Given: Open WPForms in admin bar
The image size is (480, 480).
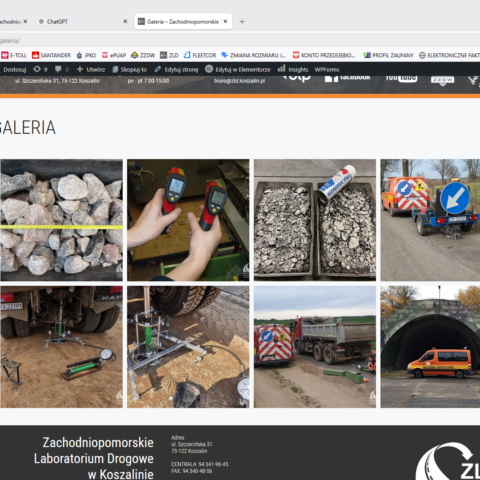Looking at the screenshot, I should tap(327, 69).
